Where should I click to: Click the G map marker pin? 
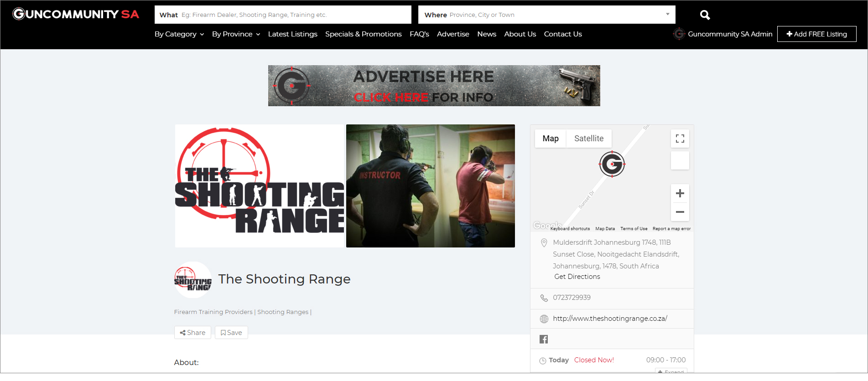[612, 164]
